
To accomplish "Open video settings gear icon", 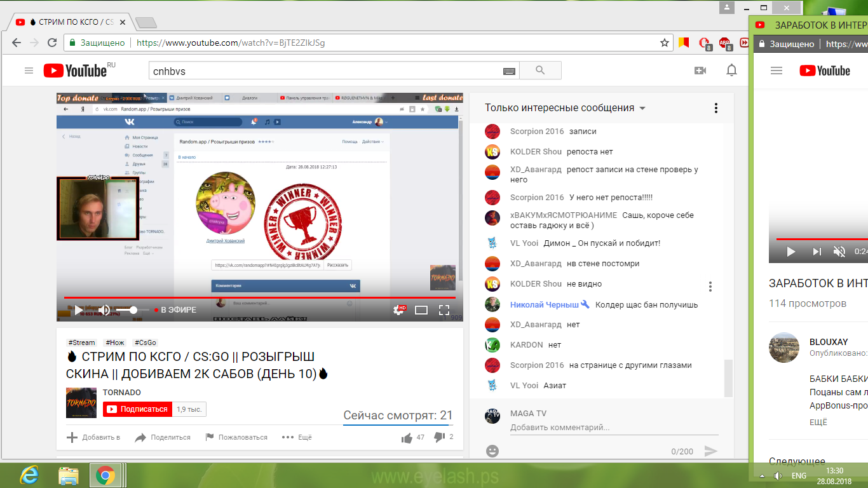I will click(399, 310).
